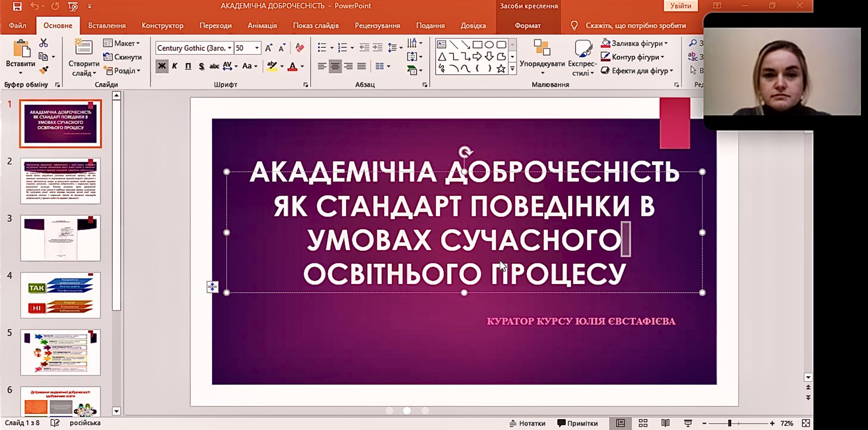Click the Save icon in title bar

click(x=17, y=7)
